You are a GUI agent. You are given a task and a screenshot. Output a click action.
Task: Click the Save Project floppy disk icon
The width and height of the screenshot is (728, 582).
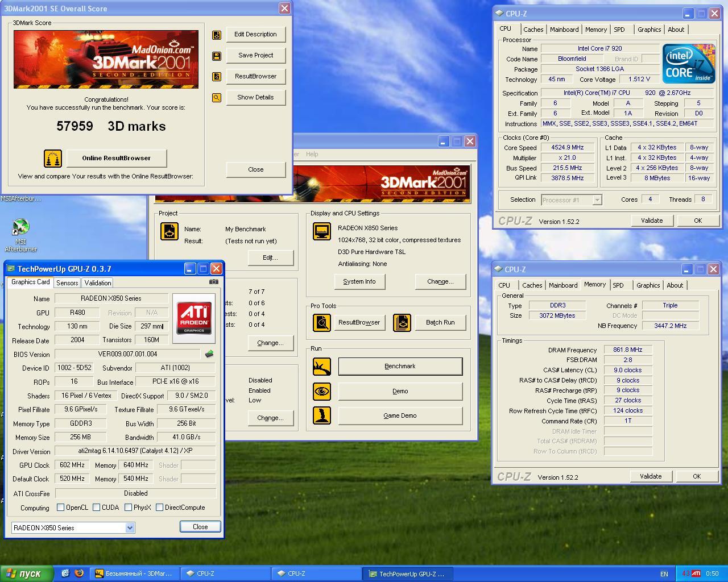point(217,56)
